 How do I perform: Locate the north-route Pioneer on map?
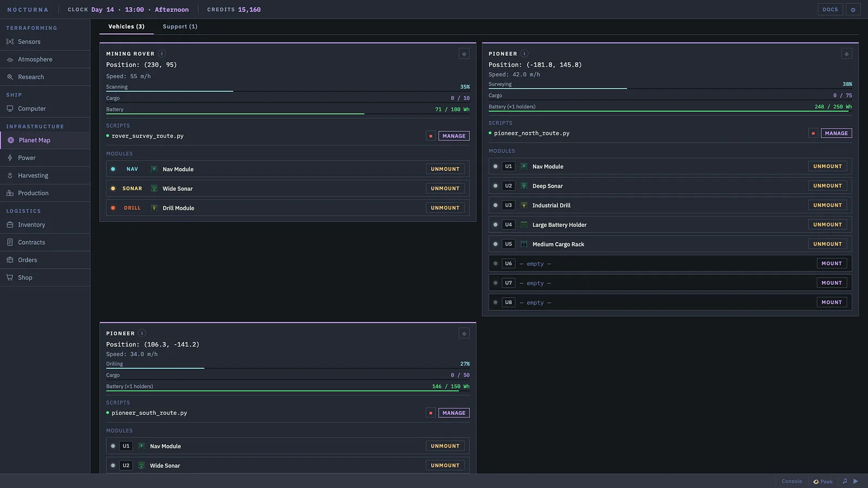(846, 54)
